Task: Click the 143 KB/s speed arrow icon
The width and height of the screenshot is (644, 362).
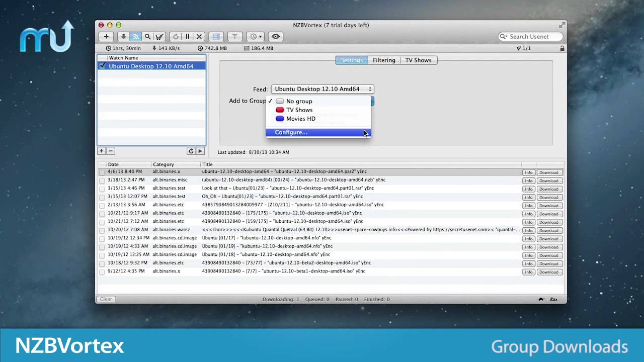Action: click(154, 48)
